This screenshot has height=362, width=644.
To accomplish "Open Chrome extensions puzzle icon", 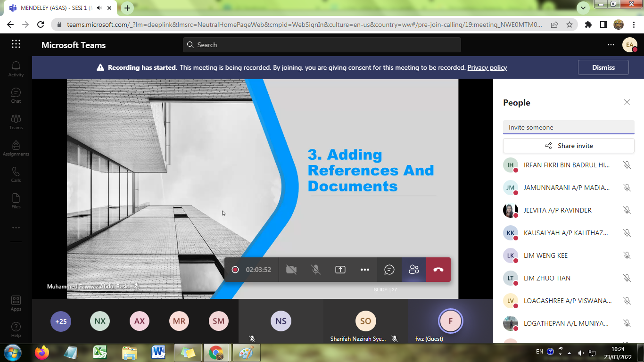I will click(x=588, y=25).
